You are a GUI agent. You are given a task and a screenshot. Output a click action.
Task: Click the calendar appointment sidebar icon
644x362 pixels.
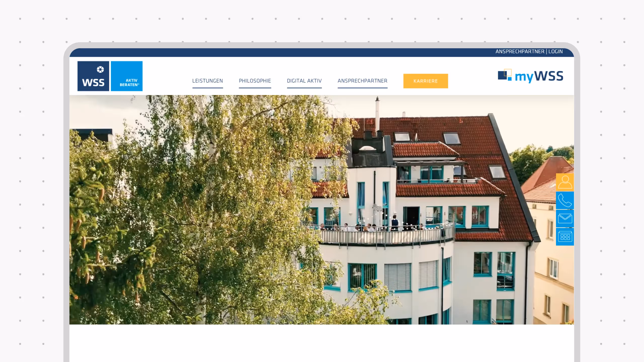coord(565,237)
